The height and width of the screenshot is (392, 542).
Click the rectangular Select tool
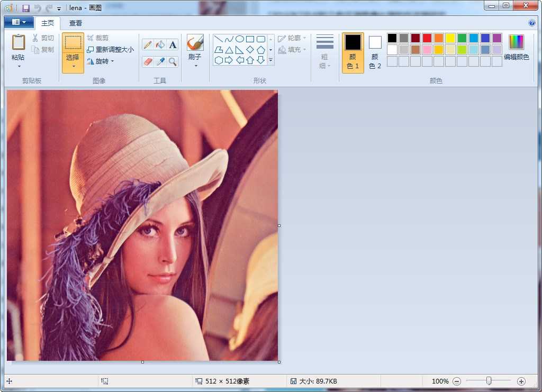[73, 43]
